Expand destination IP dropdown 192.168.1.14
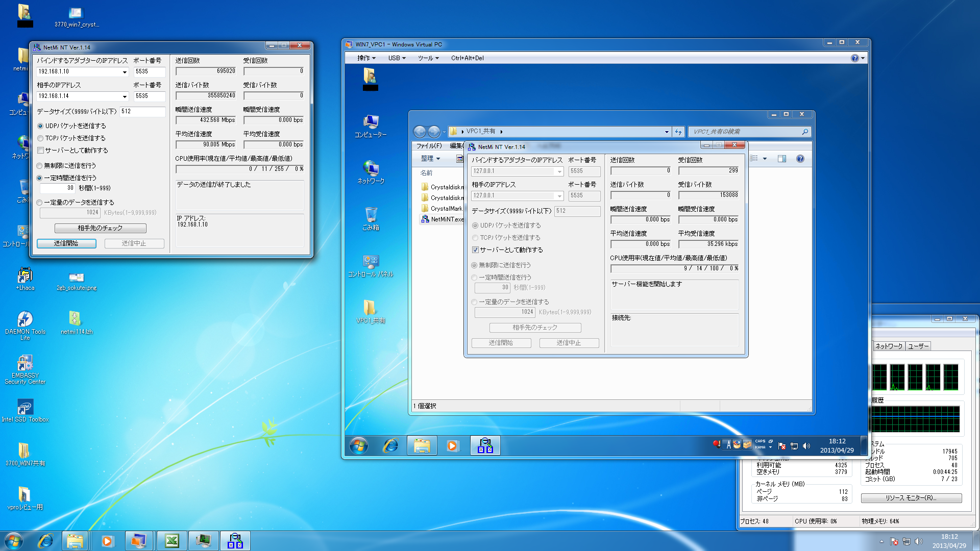Screen dimensions: 980x551 click(125, 96)
